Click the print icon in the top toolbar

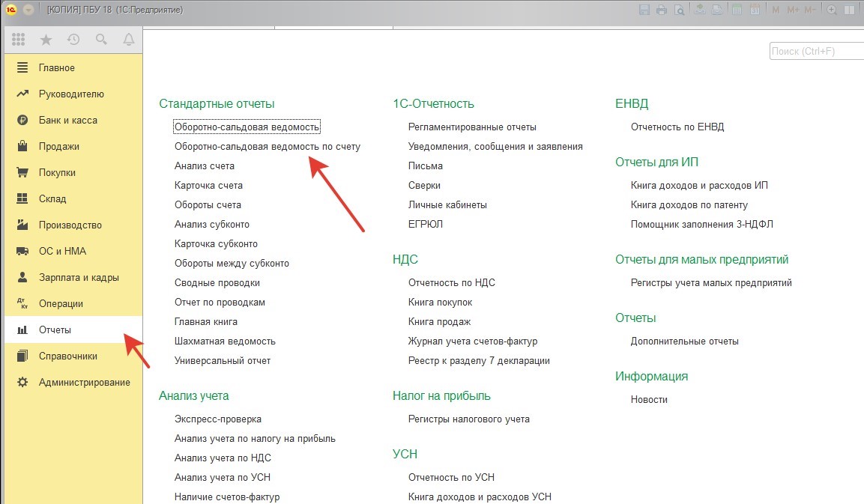[x=662, y=10]
